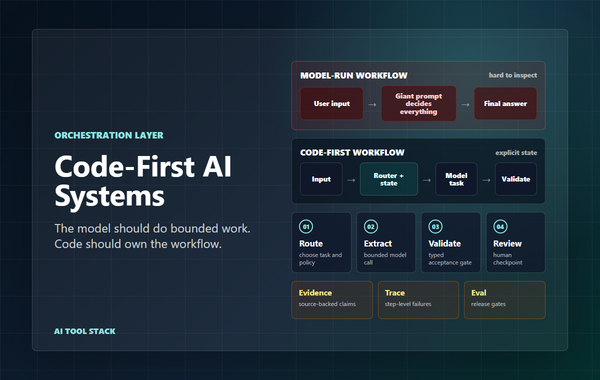Screen dimensions: 600x380
Task: Open the Extract step card
Action: coord(386,243)
